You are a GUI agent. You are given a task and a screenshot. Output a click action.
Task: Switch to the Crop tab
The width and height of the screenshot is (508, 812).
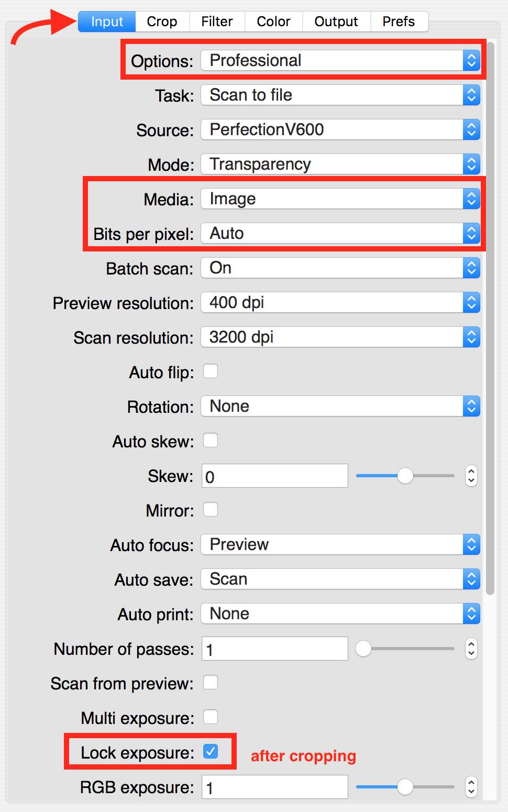coord(162,21)
